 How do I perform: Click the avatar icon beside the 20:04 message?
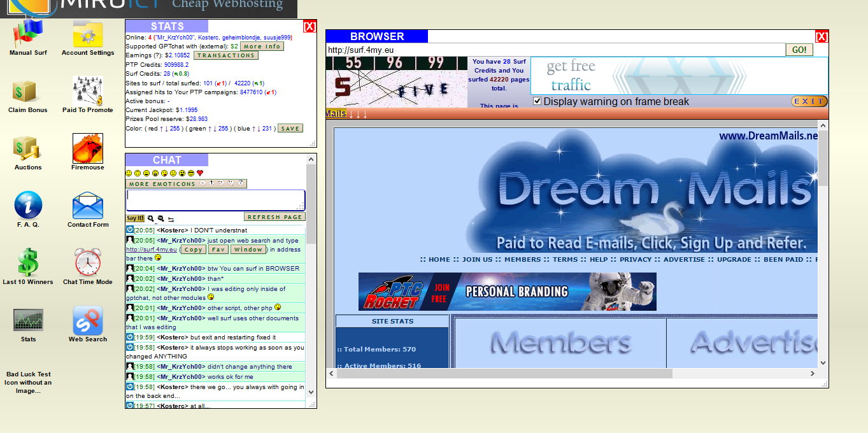coord(130,268)
